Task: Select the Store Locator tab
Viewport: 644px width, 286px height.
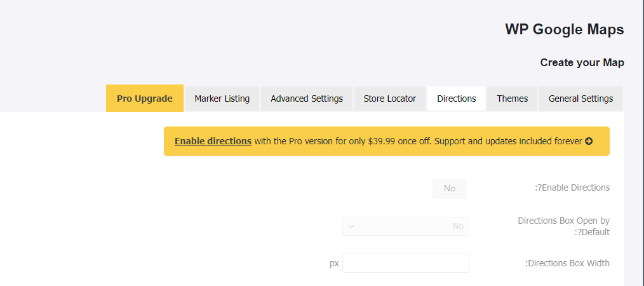Action: (x=390, y=99)
